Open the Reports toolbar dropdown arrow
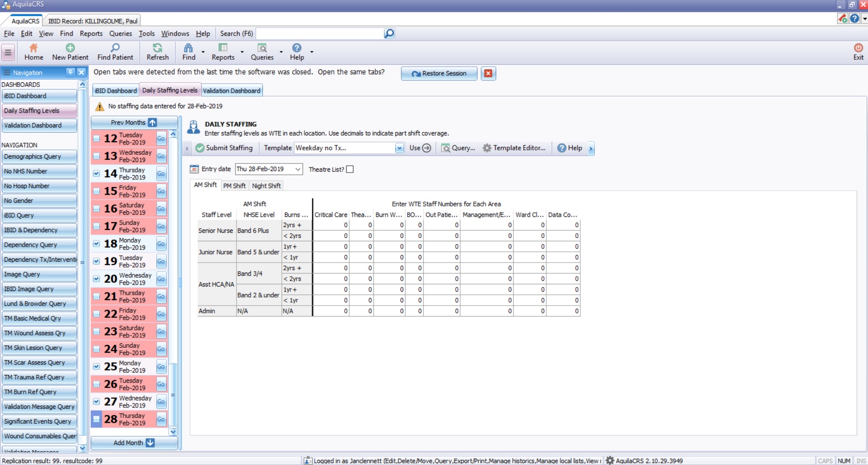This screenshot has height=465, width=868. tap(242, 52)
